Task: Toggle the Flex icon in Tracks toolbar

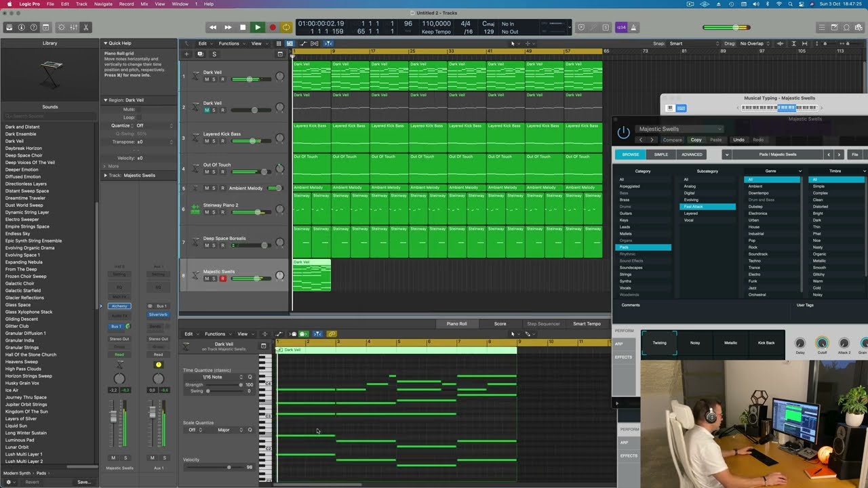Action: point(315,43)
